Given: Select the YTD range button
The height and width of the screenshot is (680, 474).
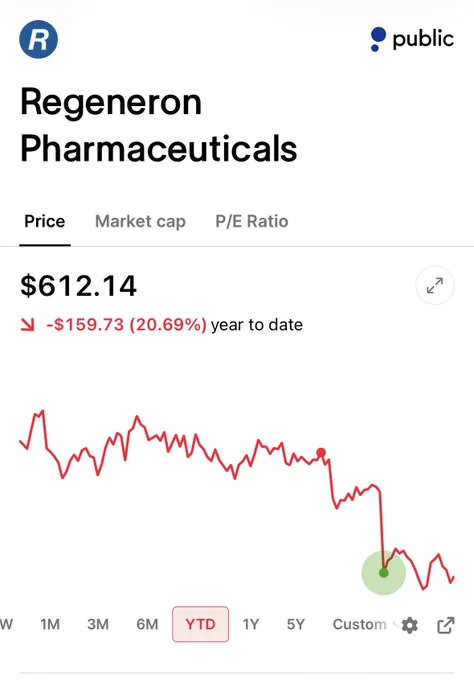Looking at the screenshot, I should click(x=200, y=624).
